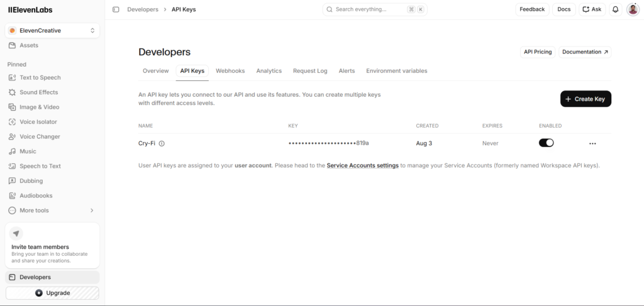Open the user avatar menu
The width and height of the screenshot is (644, 306).
tap(633, 9)
